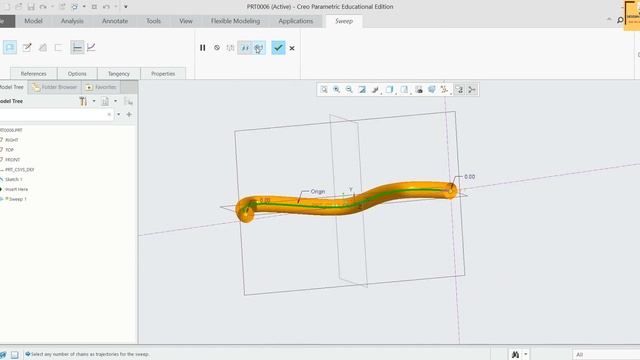Click the Save icon in quick access

click(x=31, y=7)
